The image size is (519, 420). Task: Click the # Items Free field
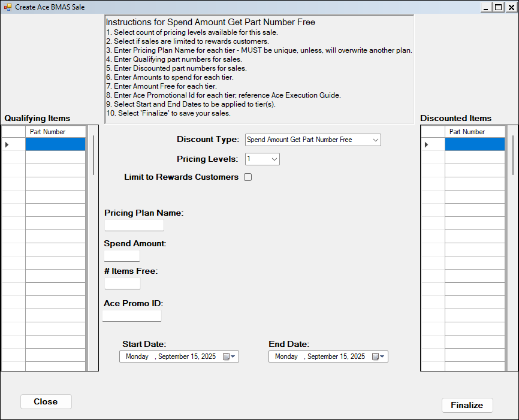click(122, 283)
